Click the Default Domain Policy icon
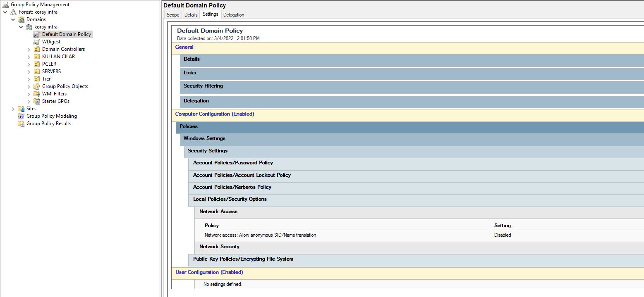This screenshot has height=297, width=644. point(36,34)
